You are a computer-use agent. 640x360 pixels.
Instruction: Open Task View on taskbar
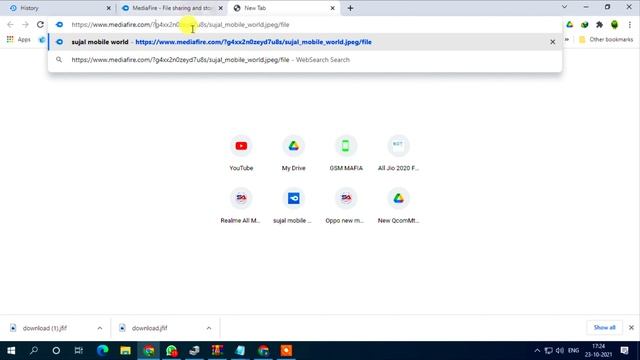[79, 351]
